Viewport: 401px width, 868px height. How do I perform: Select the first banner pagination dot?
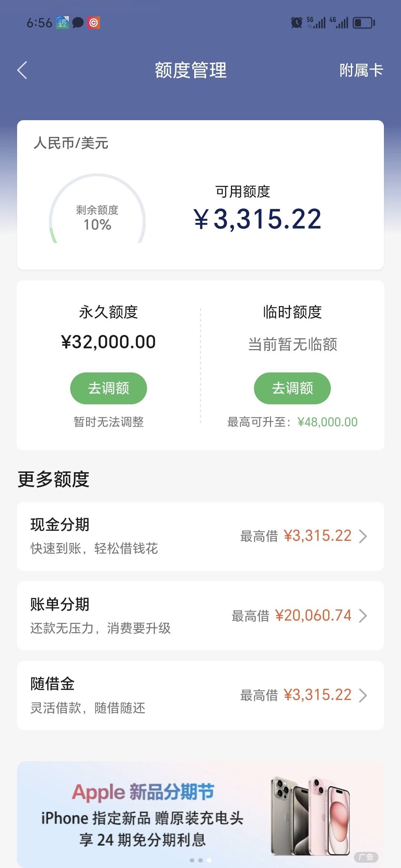click(192, 860)
